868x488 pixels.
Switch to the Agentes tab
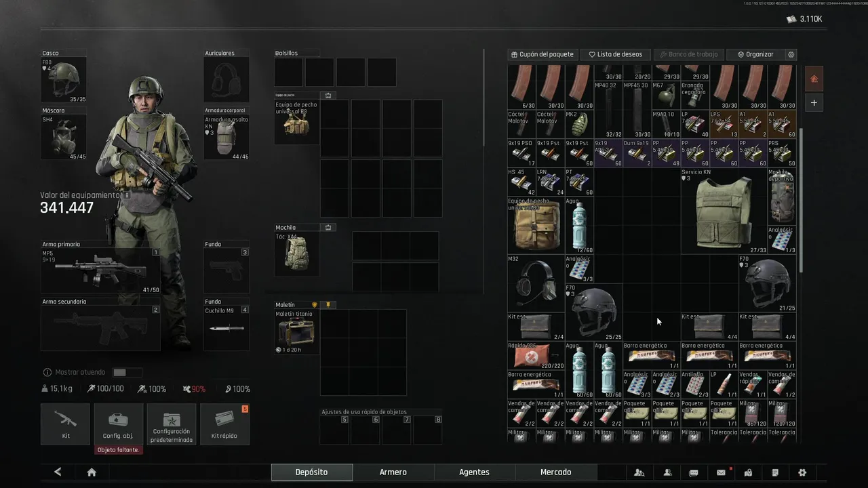coord(474,472)
